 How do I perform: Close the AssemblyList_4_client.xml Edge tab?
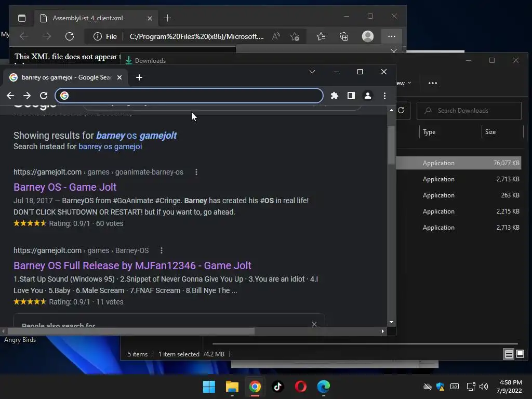(x=150, y=18)
